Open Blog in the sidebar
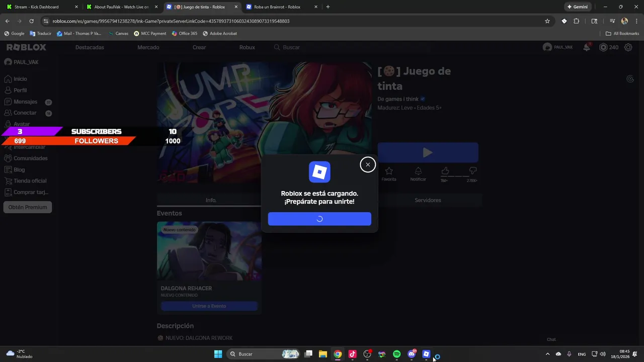 pyautogui.click(x=19, y=169)
